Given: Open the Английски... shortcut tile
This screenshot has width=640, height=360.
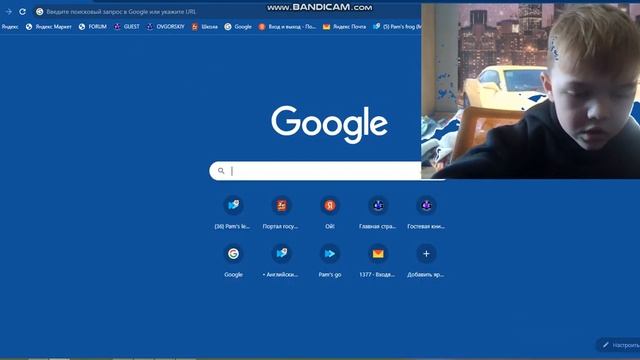Looking at the screenshot, I should 281,261.
